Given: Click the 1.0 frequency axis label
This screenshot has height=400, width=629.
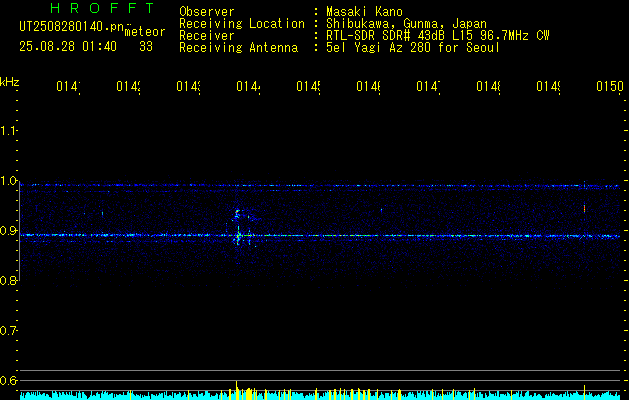Looking at the screenshot, I should (8, 181).
